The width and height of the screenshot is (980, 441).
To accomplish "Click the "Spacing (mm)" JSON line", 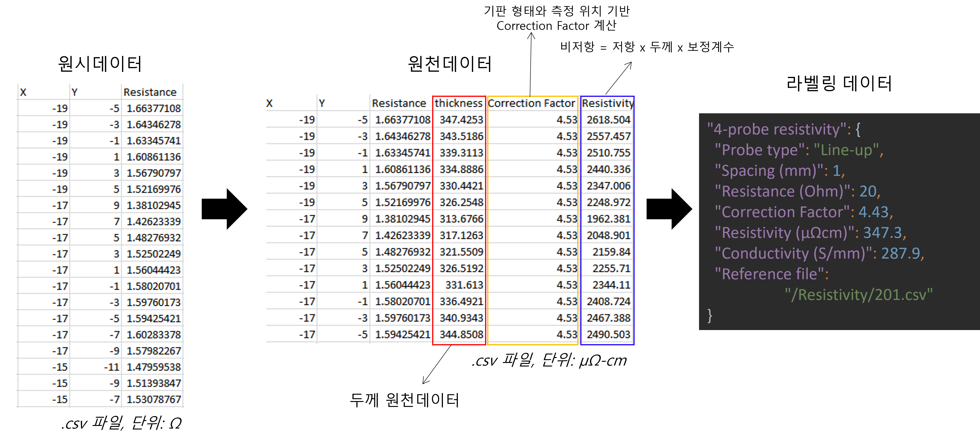I will click(779, 171).
